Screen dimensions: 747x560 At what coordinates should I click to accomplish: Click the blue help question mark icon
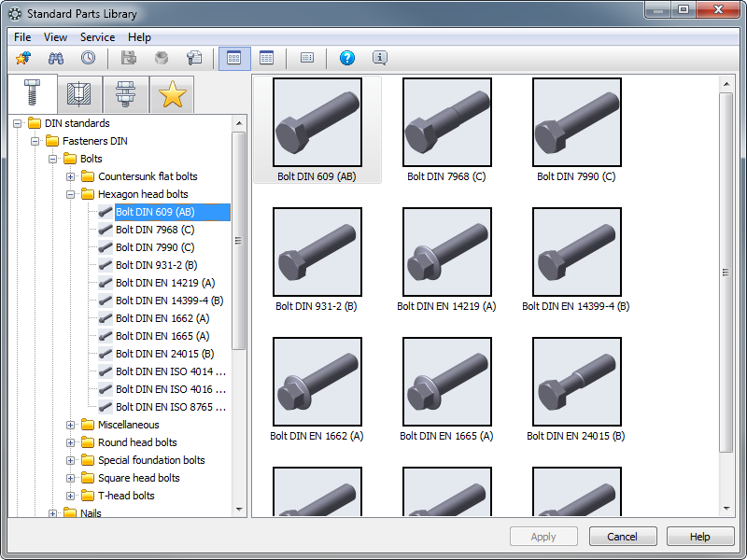pos(347,58)
